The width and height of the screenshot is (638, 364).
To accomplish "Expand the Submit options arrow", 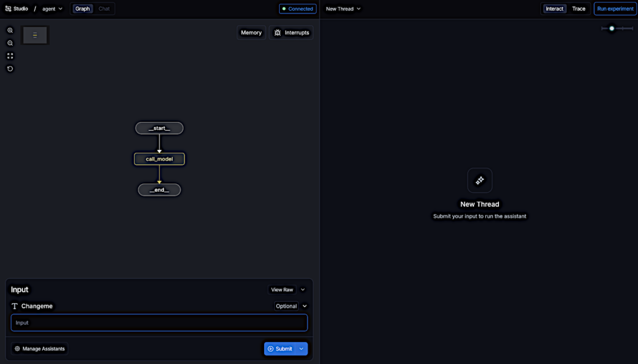I will click(302, 348).
